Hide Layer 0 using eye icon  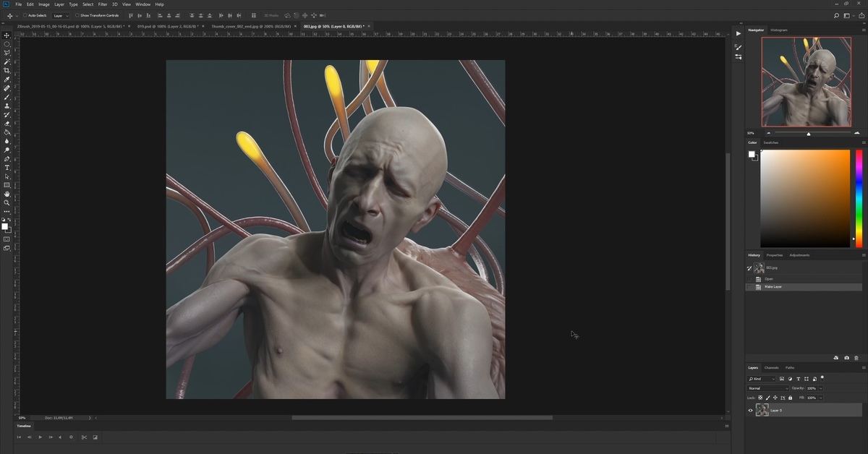750,411
